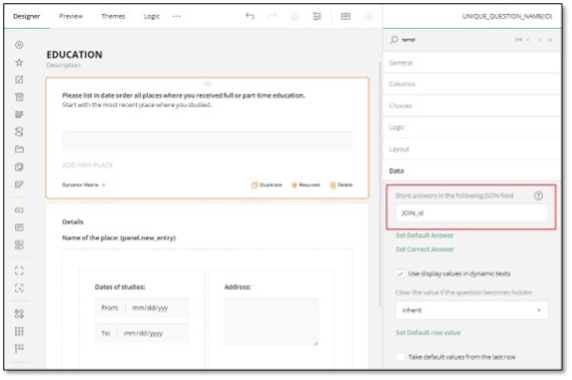Viewport: 572px width, 380px height.
Task: Enable Take default values from the last row
Action: tap(400, 357)
